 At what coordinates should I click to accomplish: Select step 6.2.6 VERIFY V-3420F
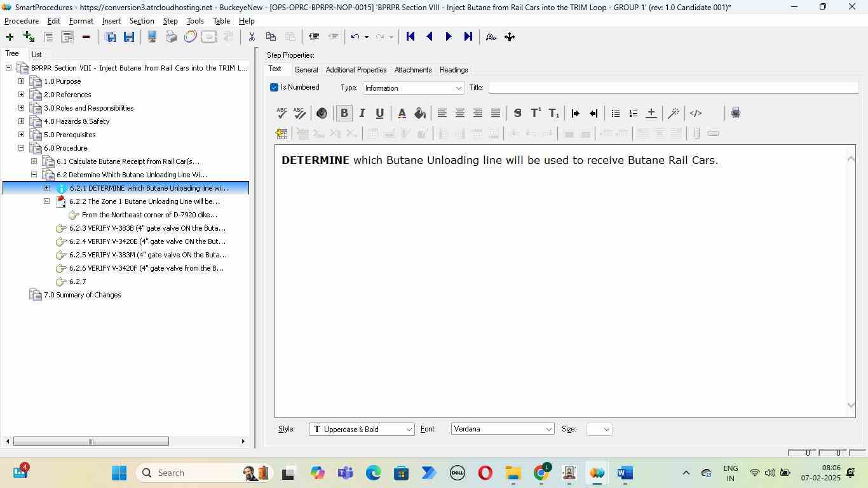pyautogui.click(x=146, y=268)
